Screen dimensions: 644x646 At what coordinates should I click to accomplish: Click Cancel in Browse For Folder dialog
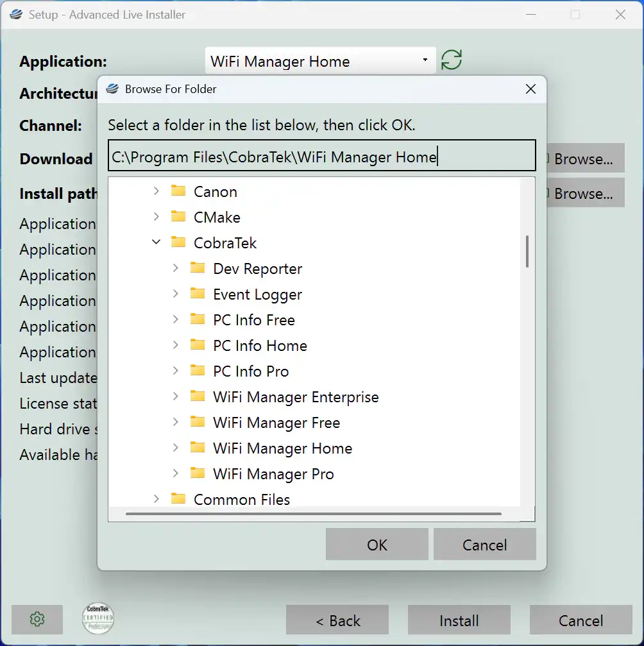(x=484, y=545)
